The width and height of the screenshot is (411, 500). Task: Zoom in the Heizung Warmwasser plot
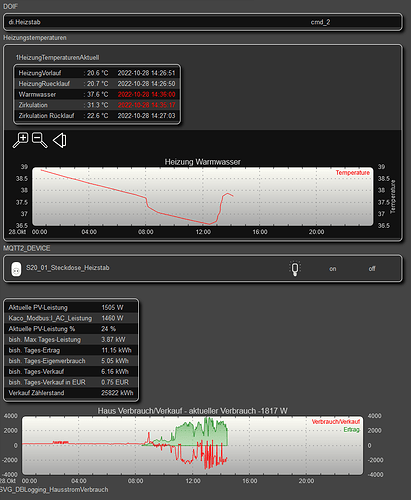21,140
